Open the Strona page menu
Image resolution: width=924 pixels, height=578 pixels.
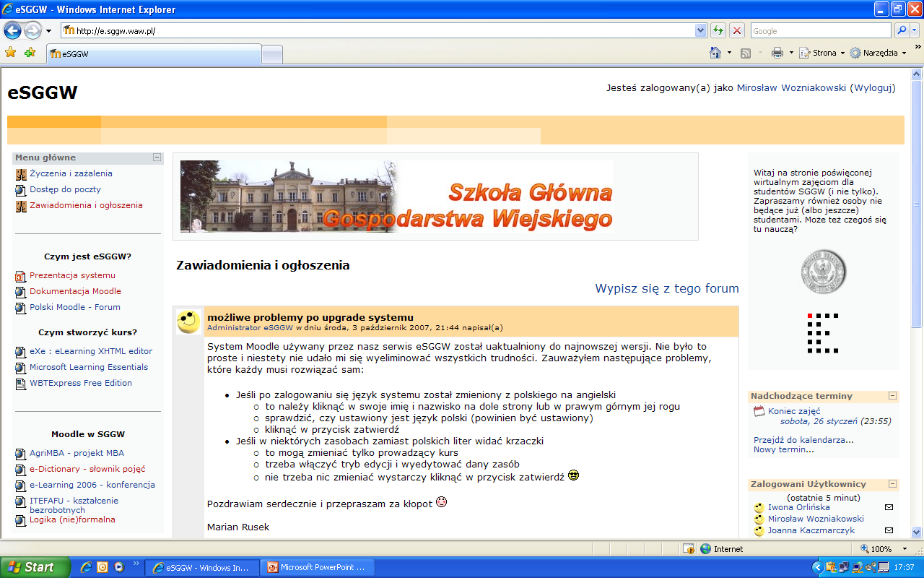821,53
